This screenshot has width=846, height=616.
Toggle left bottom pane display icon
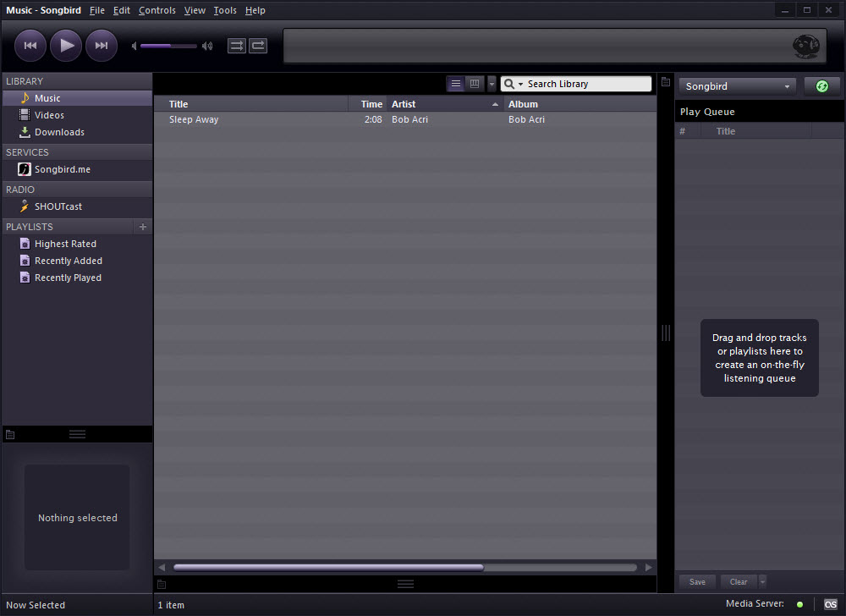(10, 434)
